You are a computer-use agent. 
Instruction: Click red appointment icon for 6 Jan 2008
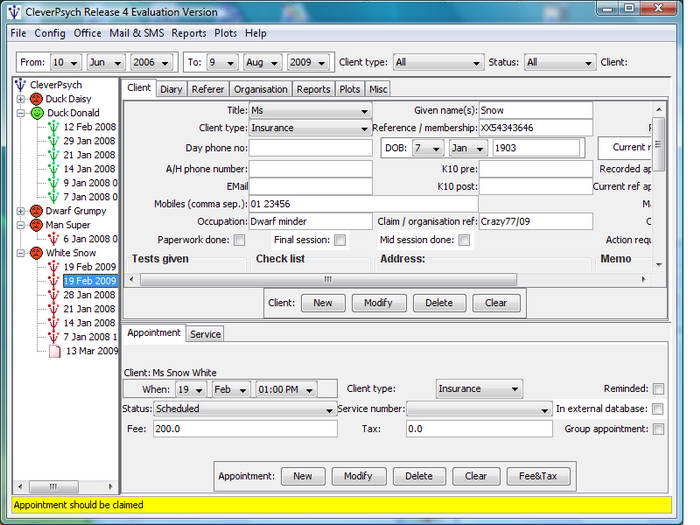[54, 239]
